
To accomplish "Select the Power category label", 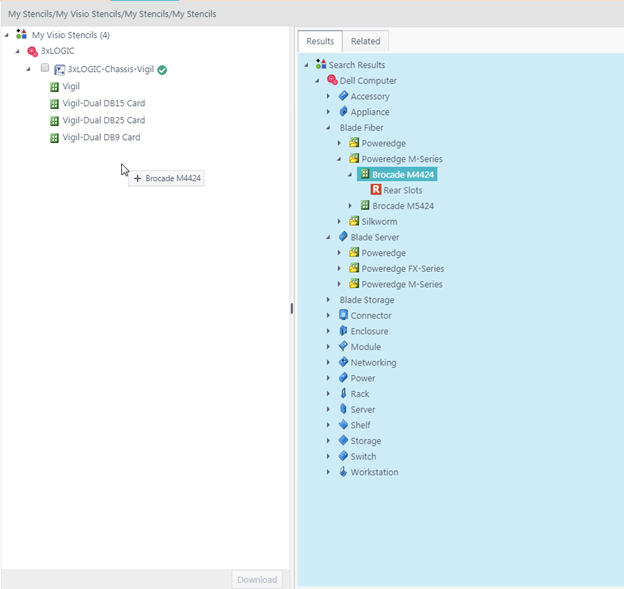I will tap(363, 378).
